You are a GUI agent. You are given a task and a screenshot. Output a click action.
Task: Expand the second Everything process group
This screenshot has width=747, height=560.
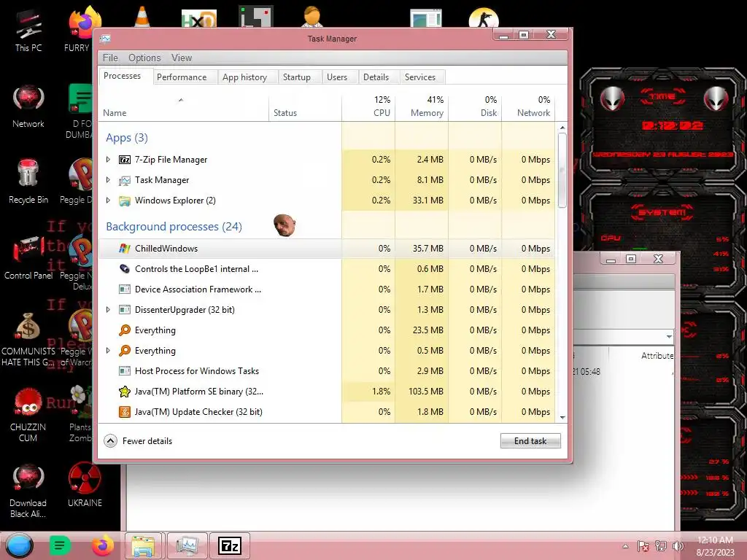[108, 351]
